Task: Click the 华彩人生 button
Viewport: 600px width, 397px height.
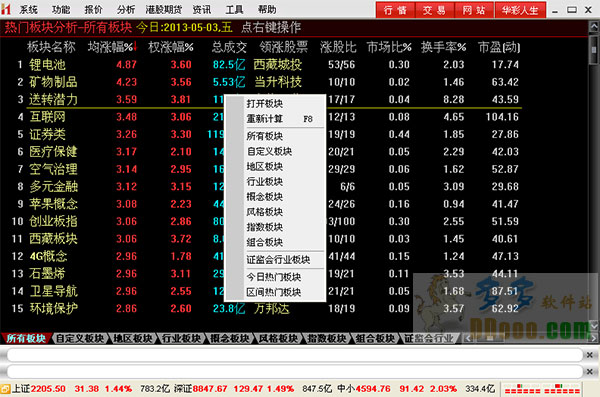Action: pyautogui.click(x=520, y=10)
